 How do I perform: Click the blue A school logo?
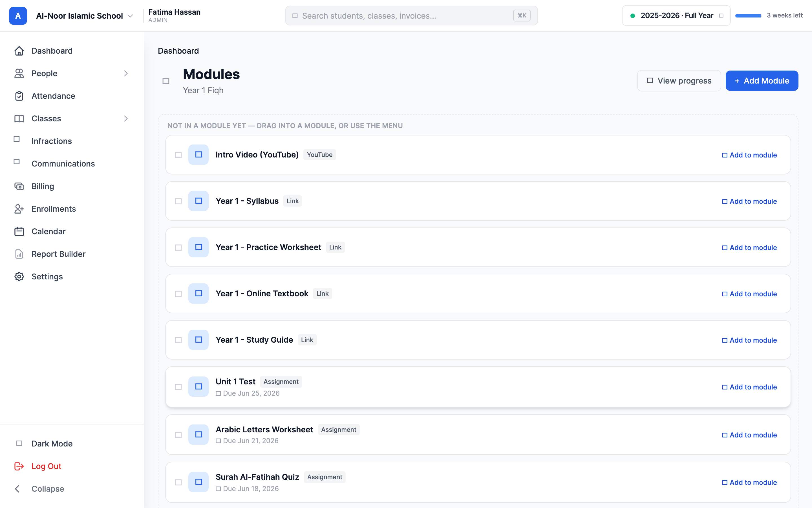[x=18, y=16]
